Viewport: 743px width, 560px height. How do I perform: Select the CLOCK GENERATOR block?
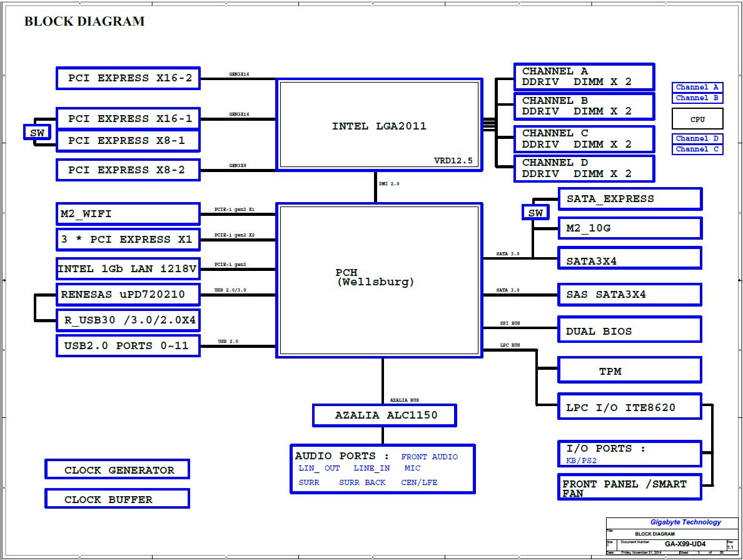coord(118,470)
